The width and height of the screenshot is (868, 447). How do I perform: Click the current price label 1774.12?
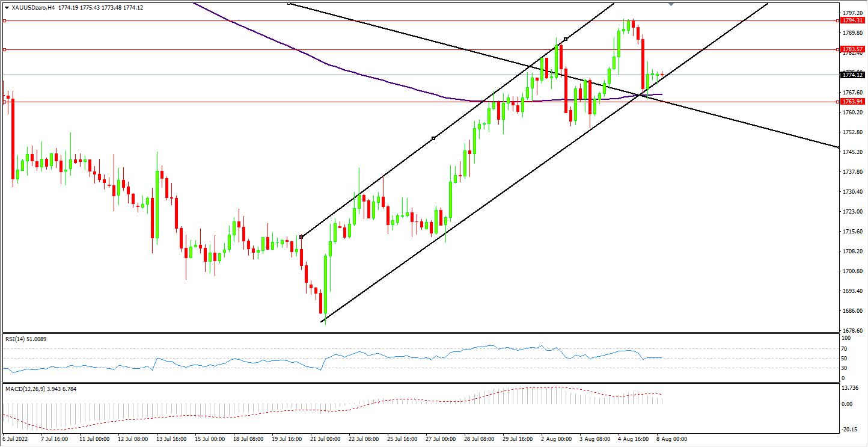tap(854, 75)
